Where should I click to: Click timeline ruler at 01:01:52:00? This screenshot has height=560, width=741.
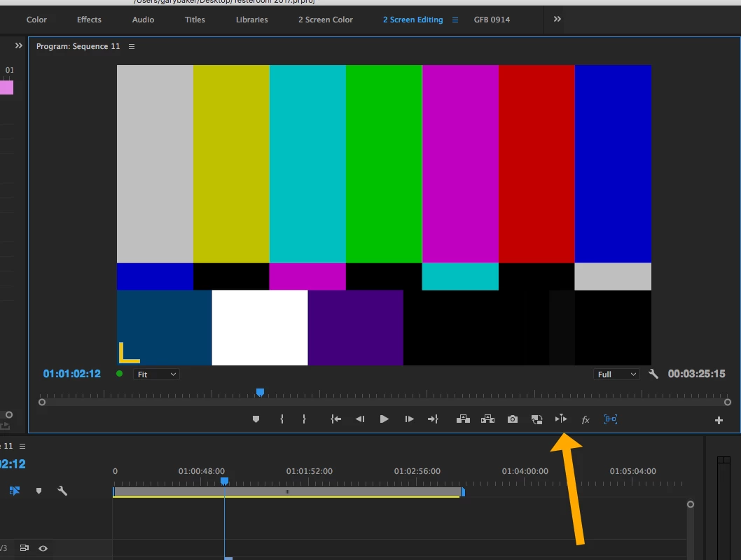pyautogui.click(x=309, y=471)
